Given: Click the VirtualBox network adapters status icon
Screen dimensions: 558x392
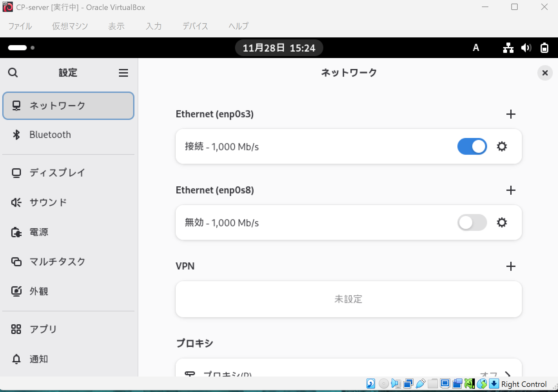Looking at the screenshot, I should point(408,384).
